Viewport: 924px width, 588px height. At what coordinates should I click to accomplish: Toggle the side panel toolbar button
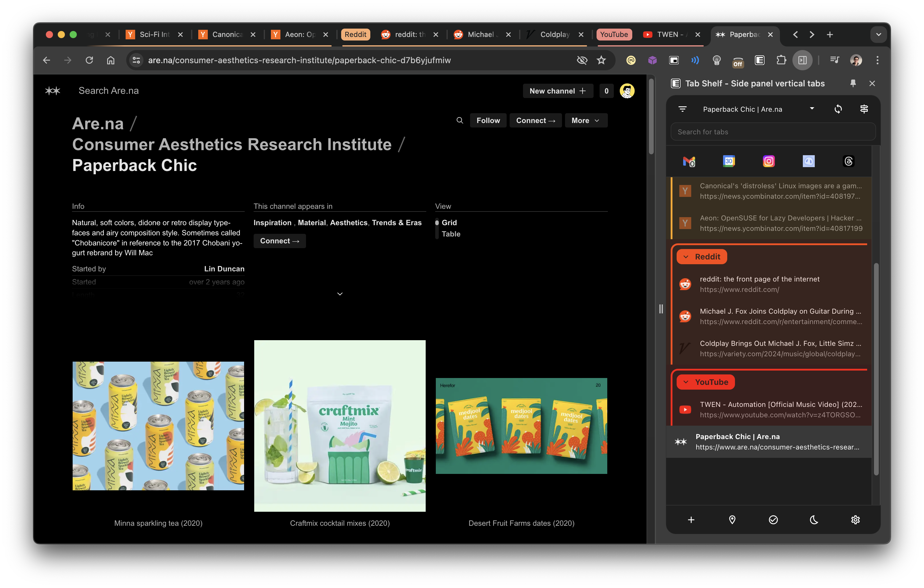tap(802, 60)
